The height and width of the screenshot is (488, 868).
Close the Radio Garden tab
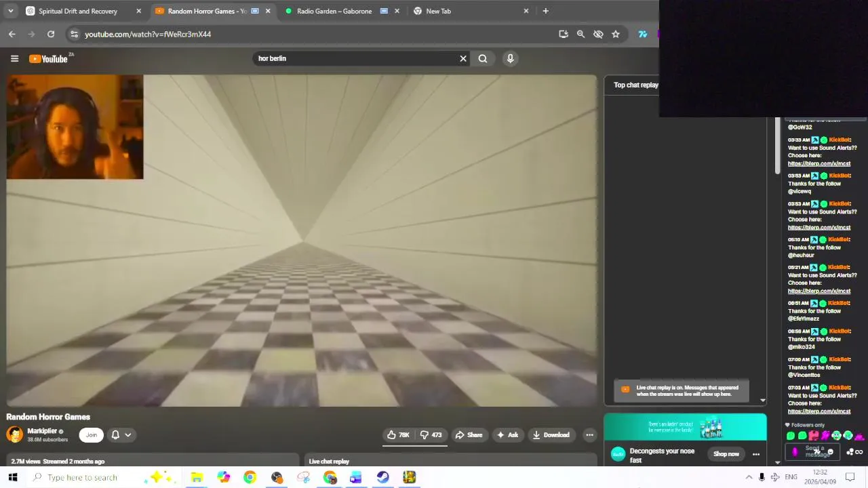coord(397,11)
